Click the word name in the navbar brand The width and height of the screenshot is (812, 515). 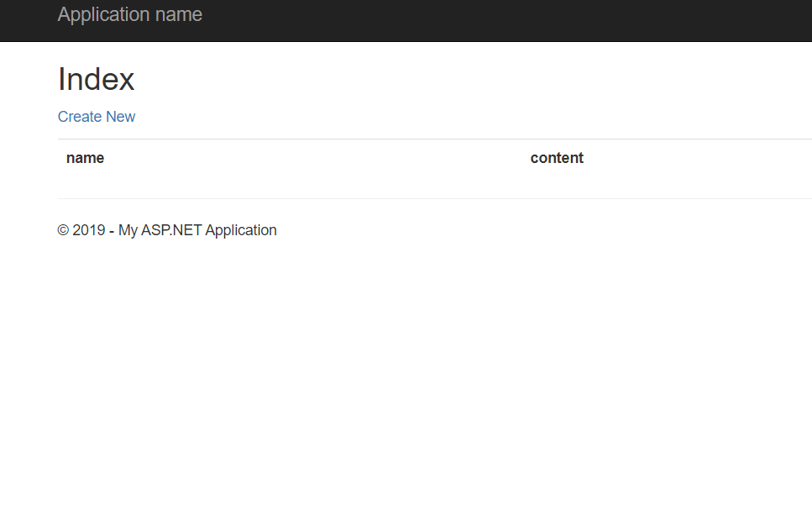(x=179, y=14)
